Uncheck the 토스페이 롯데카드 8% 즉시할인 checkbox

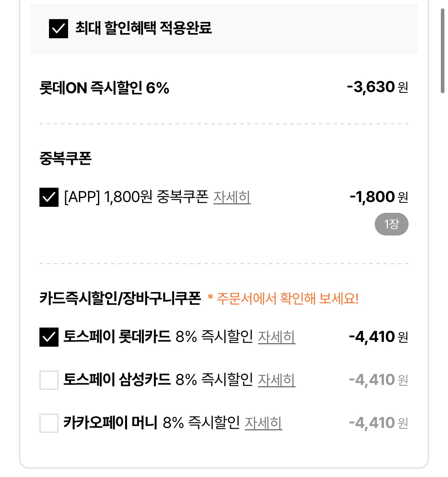click(49, 337)
